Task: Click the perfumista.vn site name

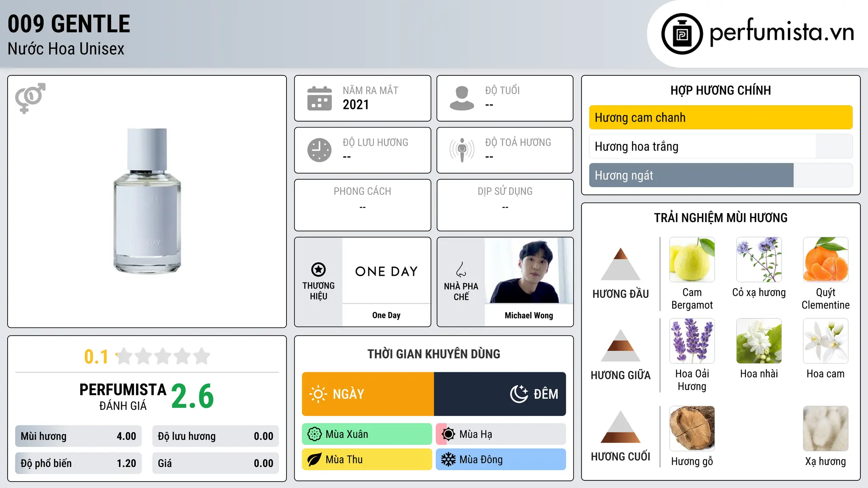Action: (782, 32)
